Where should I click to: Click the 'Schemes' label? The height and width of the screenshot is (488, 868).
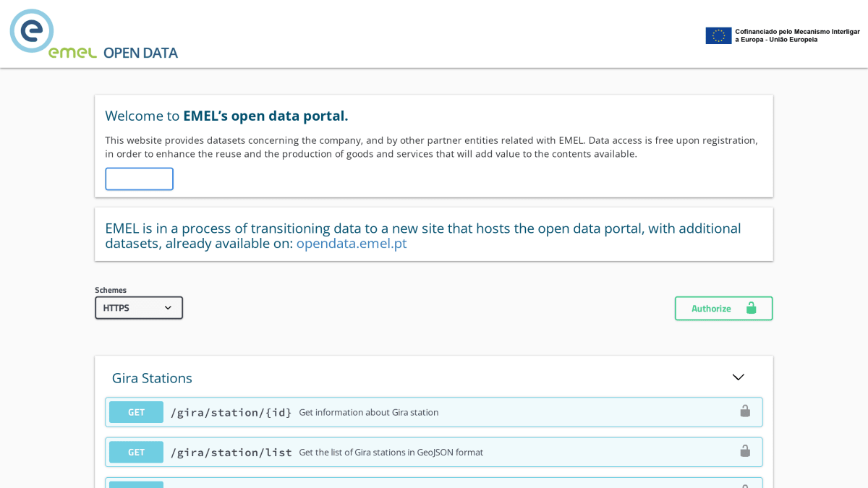[x=111, y=290]
